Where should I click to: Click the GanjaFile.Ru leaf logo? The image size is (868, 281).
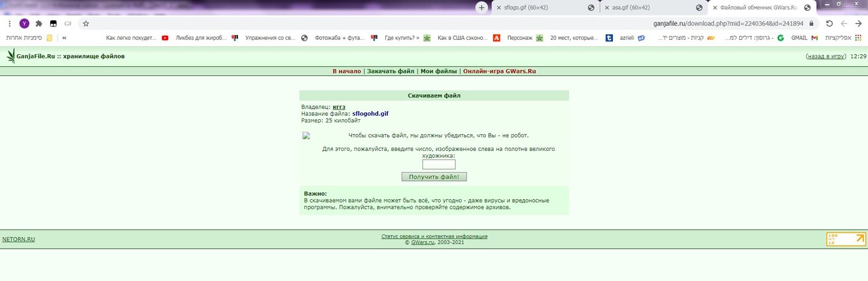click(x=10, y=56)
